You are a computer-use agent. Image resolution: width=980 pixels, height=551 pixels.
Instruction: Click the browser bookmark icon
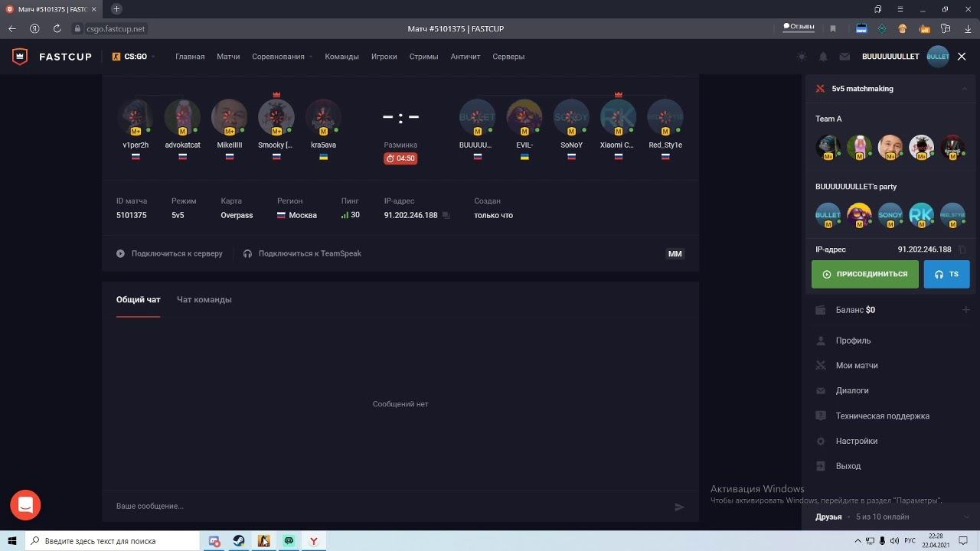833,28
